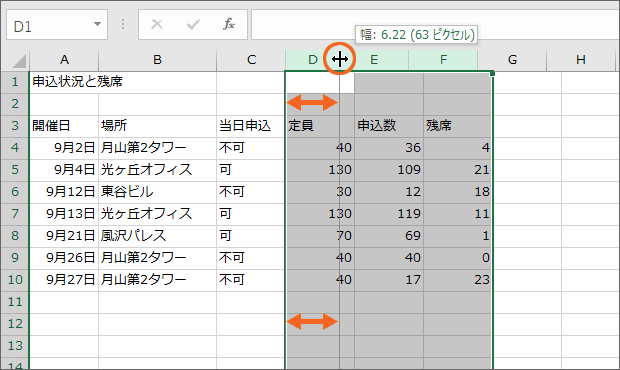Click the formula bar resize dots handle

(x=123, y=25)
